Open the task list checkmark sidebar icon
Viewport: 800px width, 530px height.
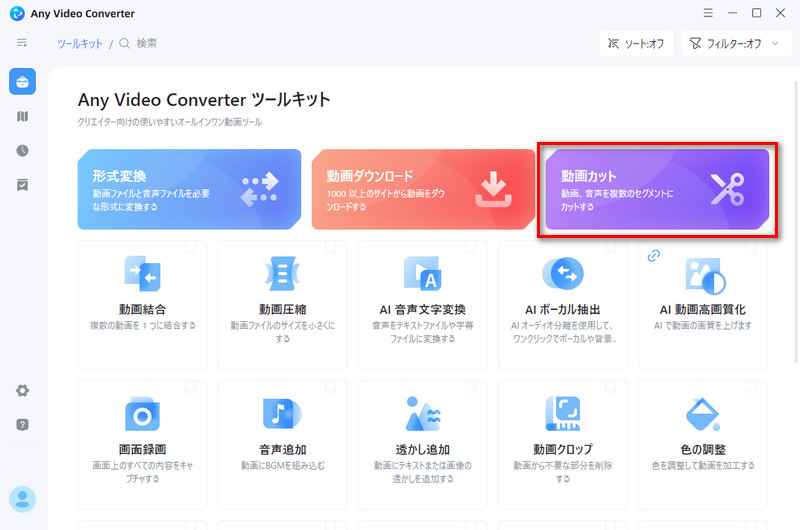(x=22, y=185)
